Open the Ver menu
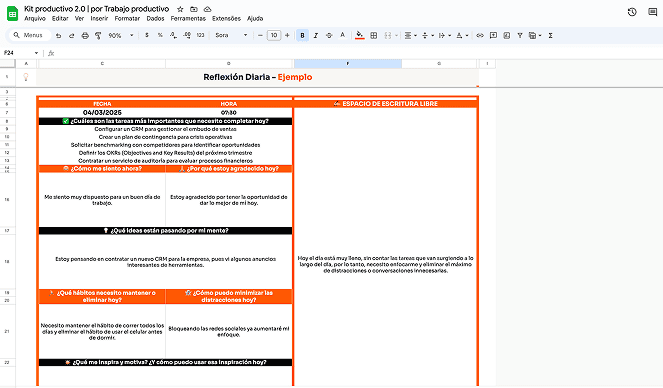663x388 pixels. tap(79, 19)
